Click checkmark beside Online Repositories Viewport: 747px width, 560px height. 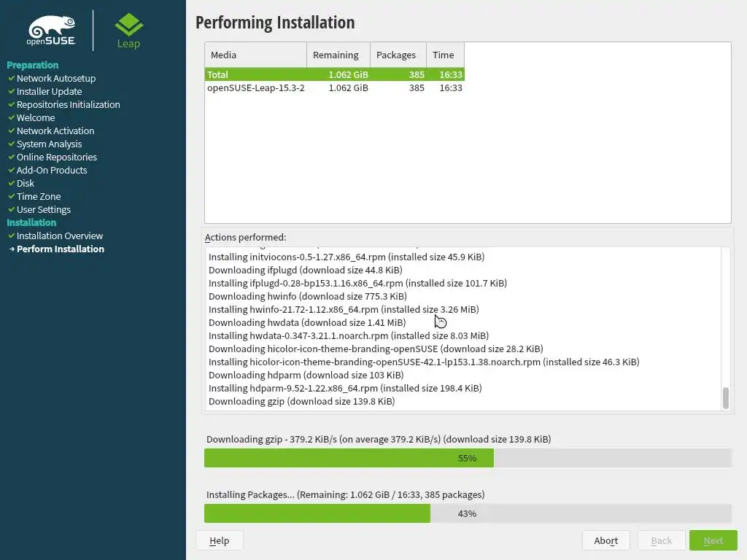12,157
